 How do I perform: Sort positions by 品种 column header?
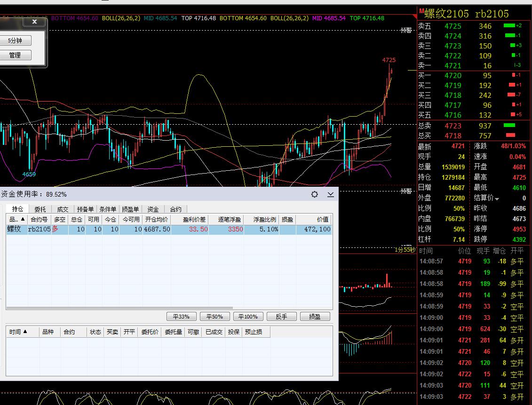(16, 220)
